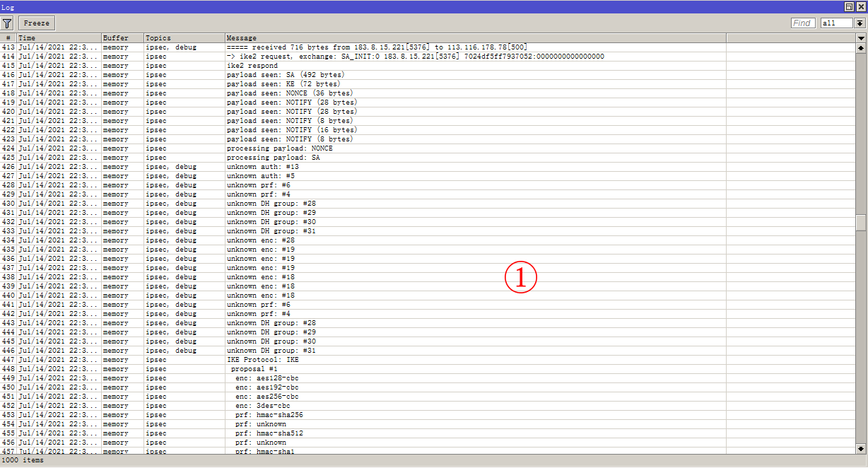Open the log filter funnel icon
The height and width of the screenshot is (468, 868).
(7, 22)
